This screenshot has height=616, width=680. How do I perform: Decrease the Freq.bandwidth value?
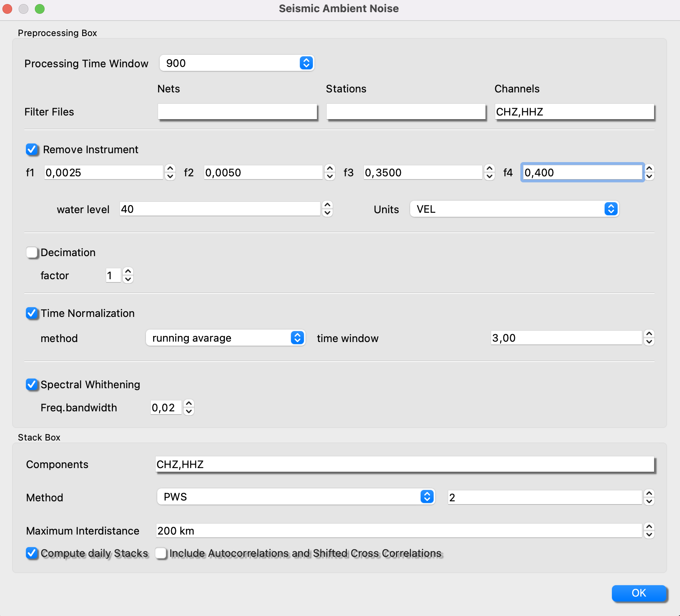click(x=189, y=412)
